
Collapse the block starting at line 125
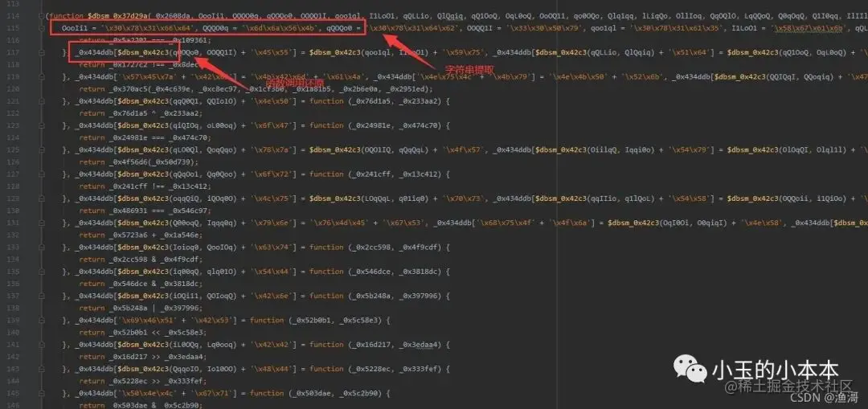pos(43,149)
